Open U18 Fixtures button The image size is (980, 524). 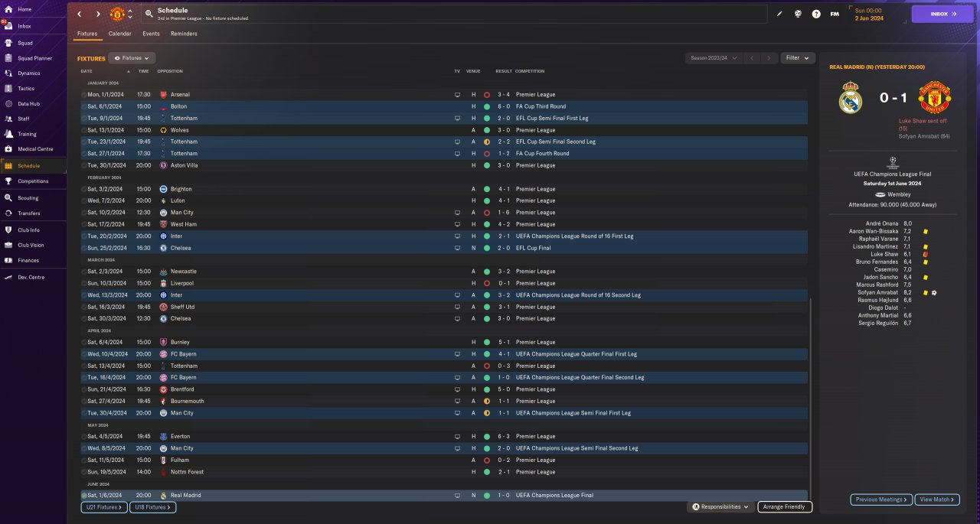pyautogui.click(x=153, y=507)
